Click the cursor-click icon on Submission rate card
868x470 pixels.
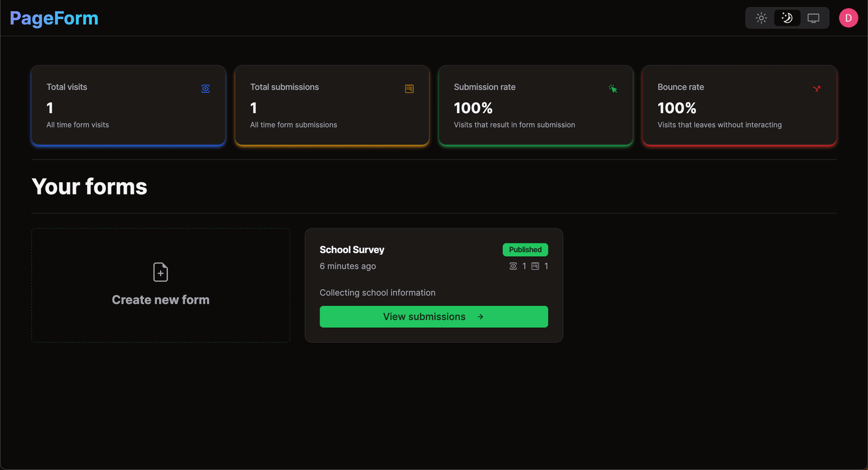pos(613,89)
